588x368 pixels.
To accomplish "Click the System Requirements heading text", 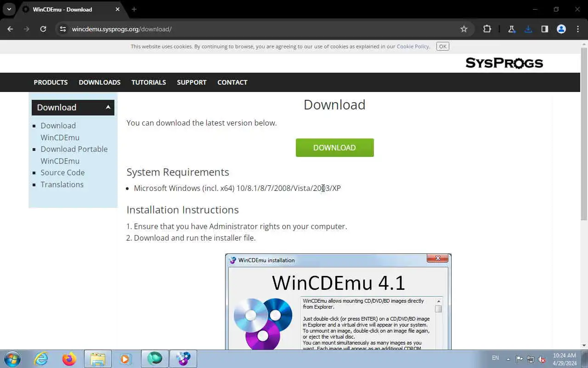I will tap(178, 172).
